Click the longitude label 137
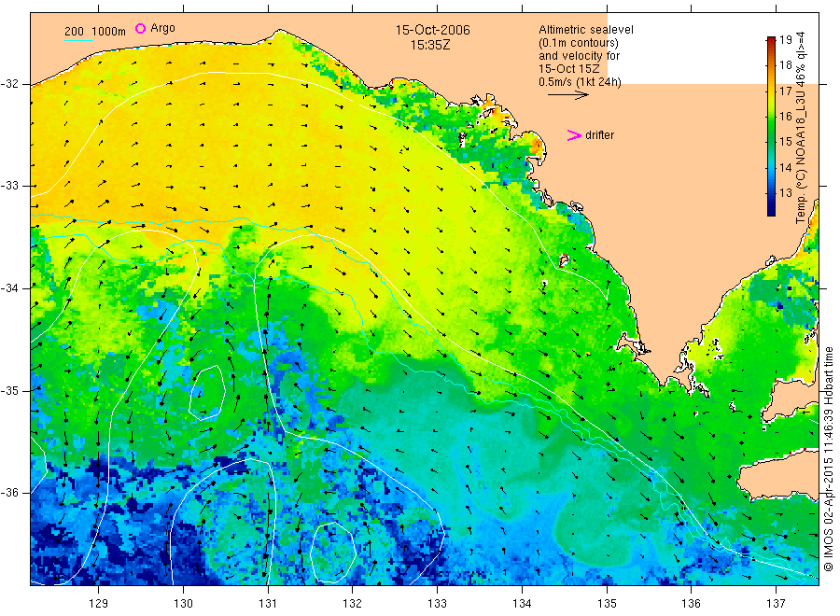840x616 pixels. tap(777, 604)
